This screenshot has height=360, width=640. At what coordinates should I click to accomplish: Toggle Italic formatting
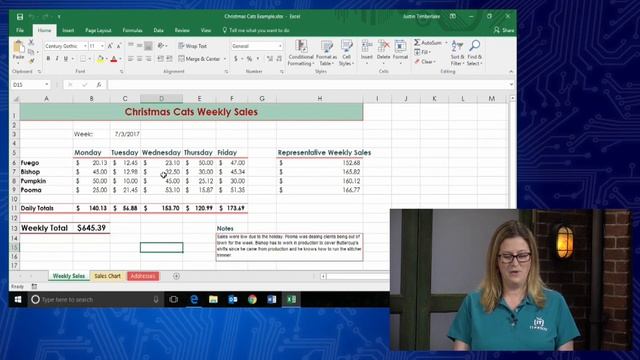pos(57,59)
